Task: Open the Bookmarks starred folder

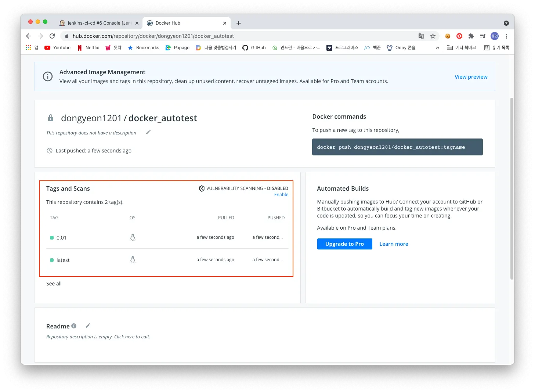Action: coord(143,48)
